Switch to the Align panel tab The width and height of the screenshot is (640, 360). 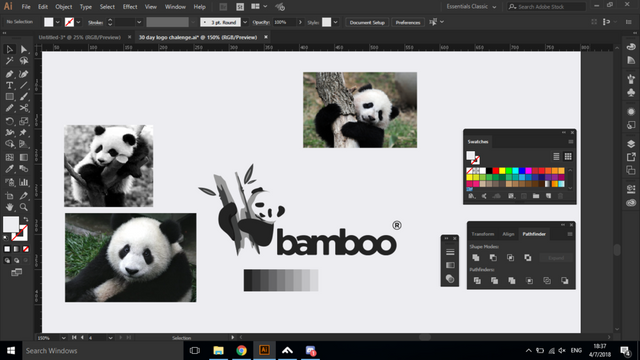(508, 234)
